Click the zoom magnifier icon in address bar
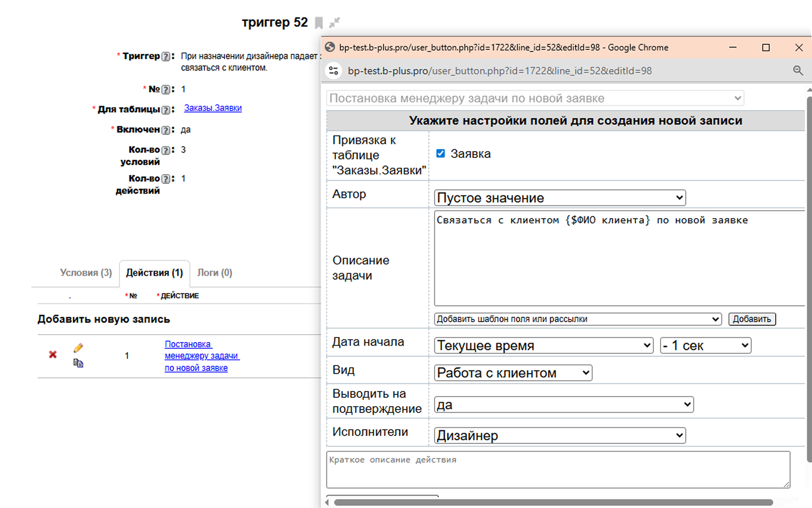The image size is (812, 508). [798, 71]
